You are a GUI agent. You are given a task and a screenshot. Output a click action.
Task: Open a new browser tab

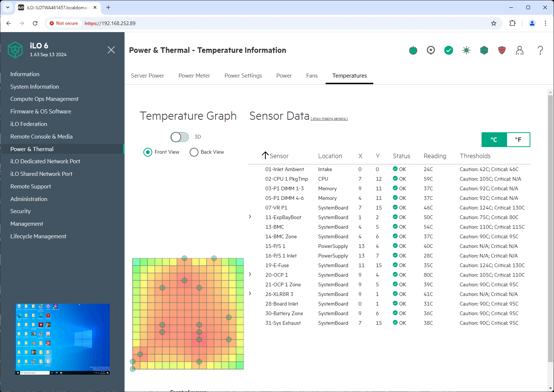108,7
